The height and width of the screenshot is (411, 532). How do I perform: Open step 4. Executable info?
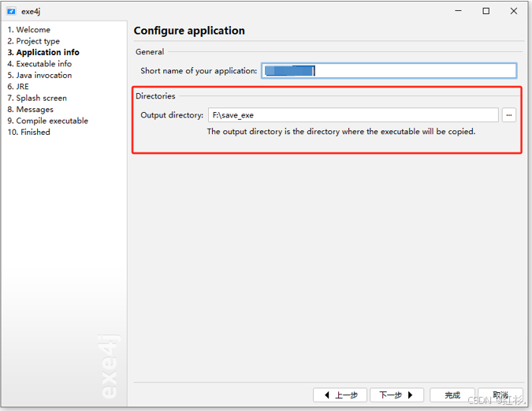coord(39,64)
